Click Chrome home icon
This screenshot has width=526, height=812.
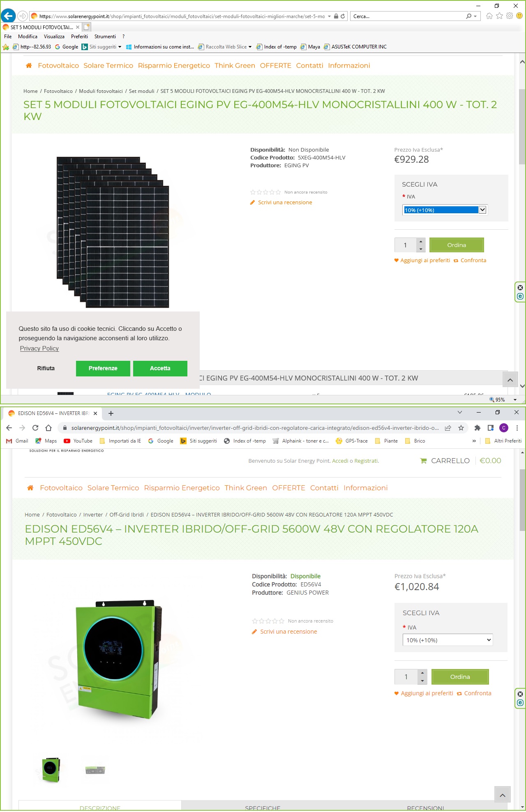pyautogui.click(x=48, y=428)
